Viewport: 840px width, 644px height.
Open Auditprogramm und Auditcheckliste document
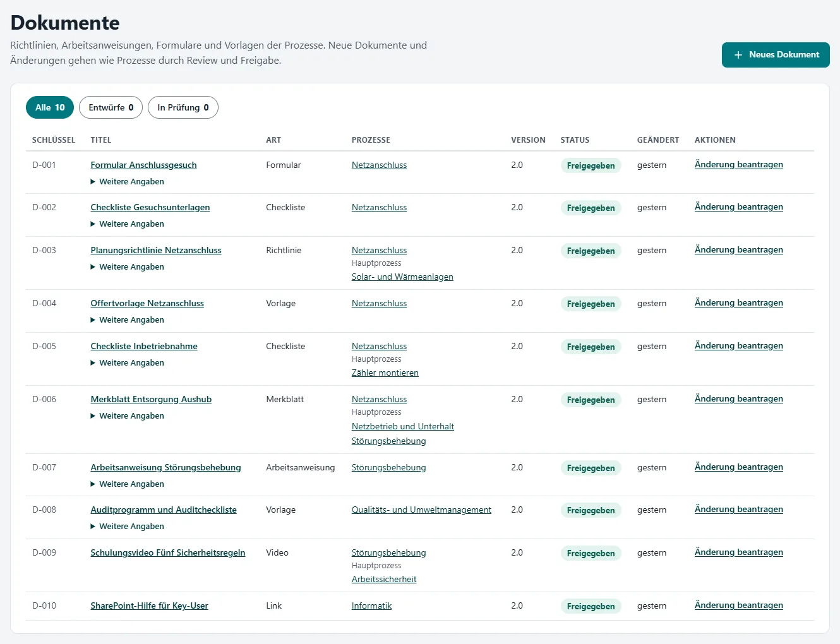click(164, 510)
